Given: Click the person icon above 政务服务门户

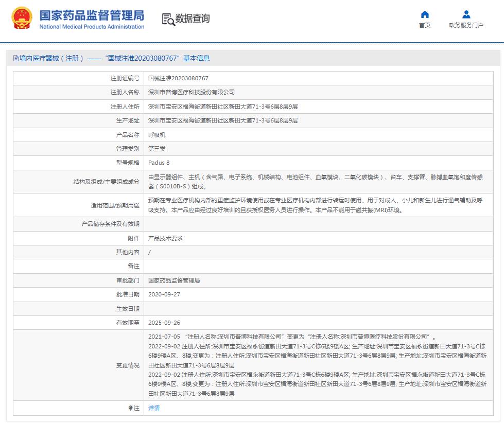Looking at the screenshot, I should pyautogui.click(x=465, y=14).
